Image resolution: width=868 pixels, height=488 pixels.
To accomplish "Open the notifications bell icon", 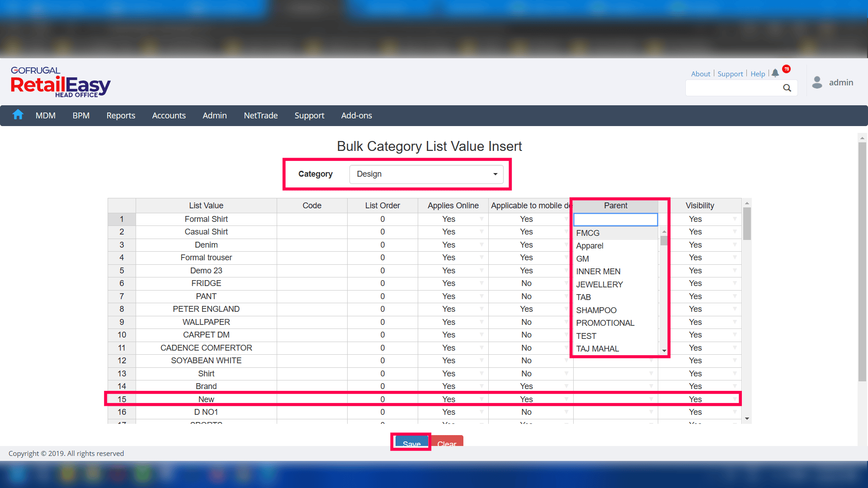I will click(x=775, y=73).
